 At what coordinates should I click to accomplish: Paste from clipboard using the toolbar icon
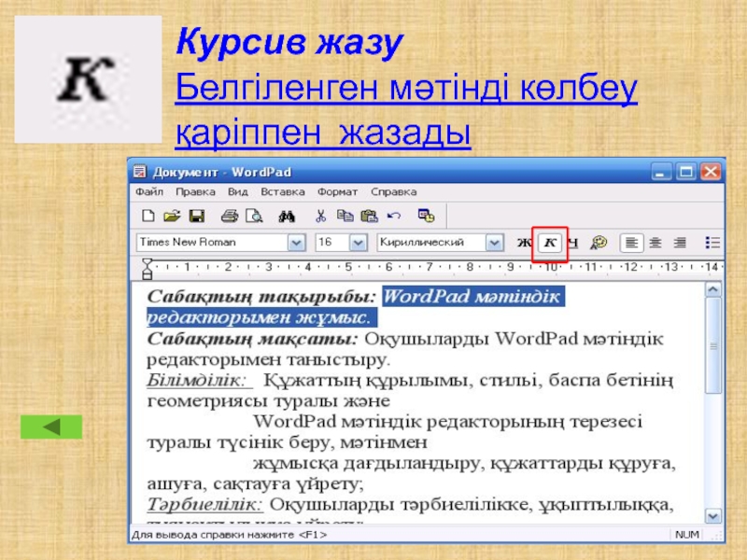coord(369,217)
